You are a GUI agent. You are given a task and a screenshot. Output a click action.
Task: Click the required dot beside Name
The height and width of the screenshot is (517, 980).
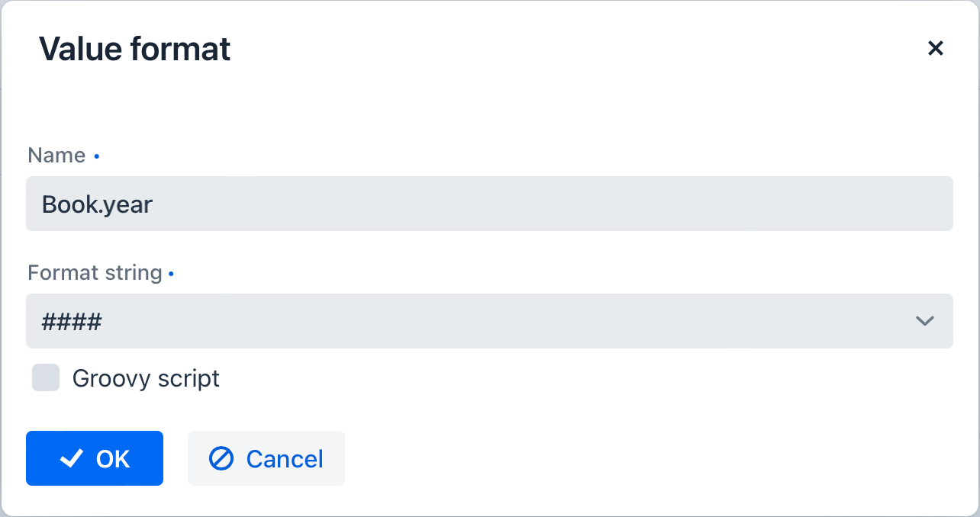pyautogui.click(x=96, y=157)
